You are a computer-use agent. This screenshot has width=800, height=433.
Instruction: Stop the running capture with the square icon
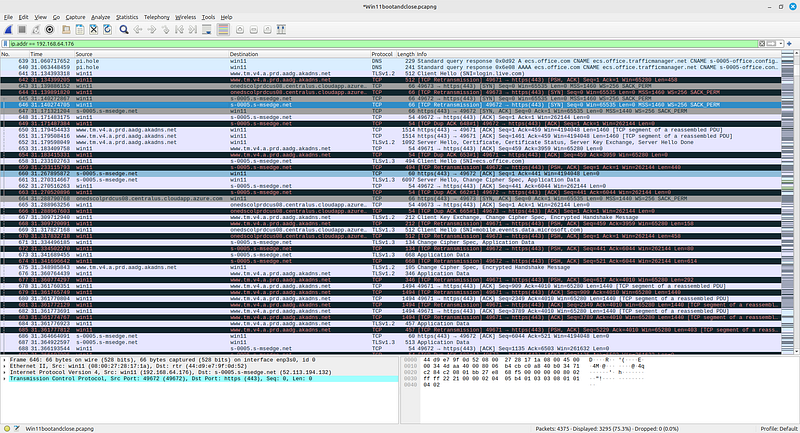pos(22,30)
